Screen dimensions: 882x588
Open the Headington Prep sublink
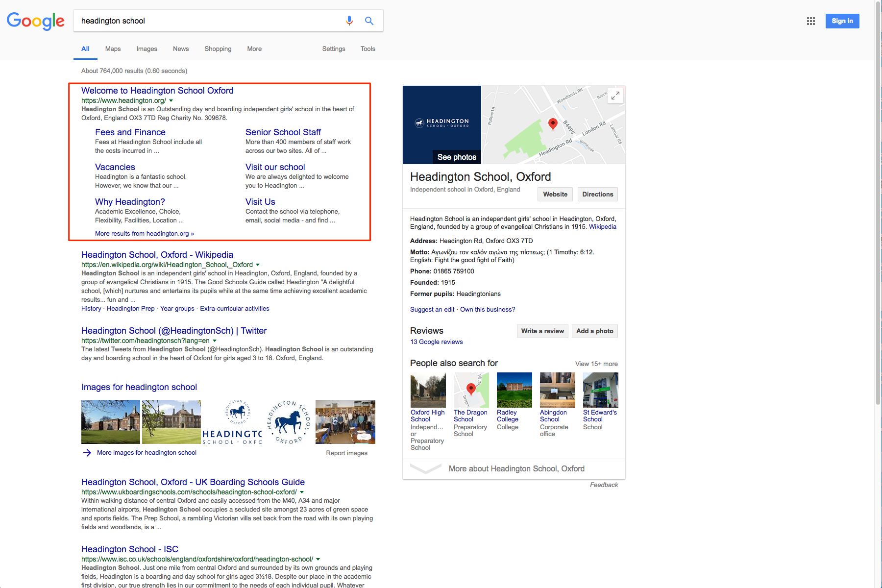(x=131, y=309)
